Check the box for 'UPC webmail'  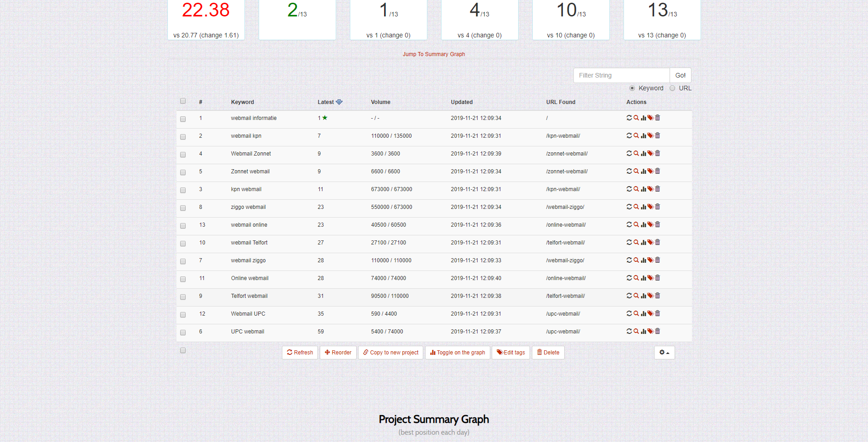183,333
